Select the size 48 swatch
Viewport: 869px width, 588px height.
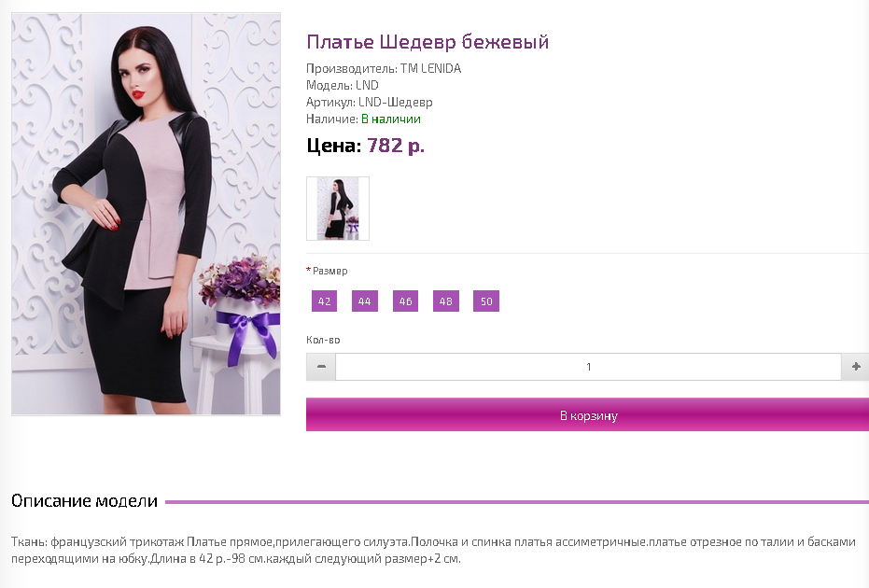click(446, 301)
